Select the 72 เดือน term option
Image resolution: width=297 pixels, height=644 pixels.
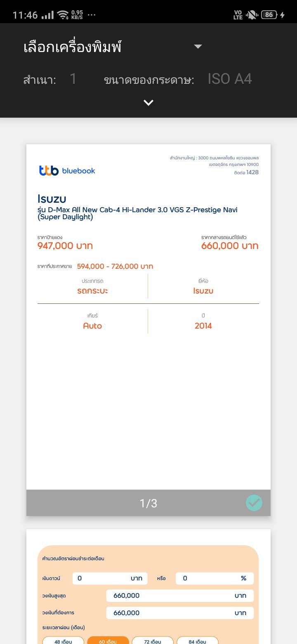click(x=153, y=641)
